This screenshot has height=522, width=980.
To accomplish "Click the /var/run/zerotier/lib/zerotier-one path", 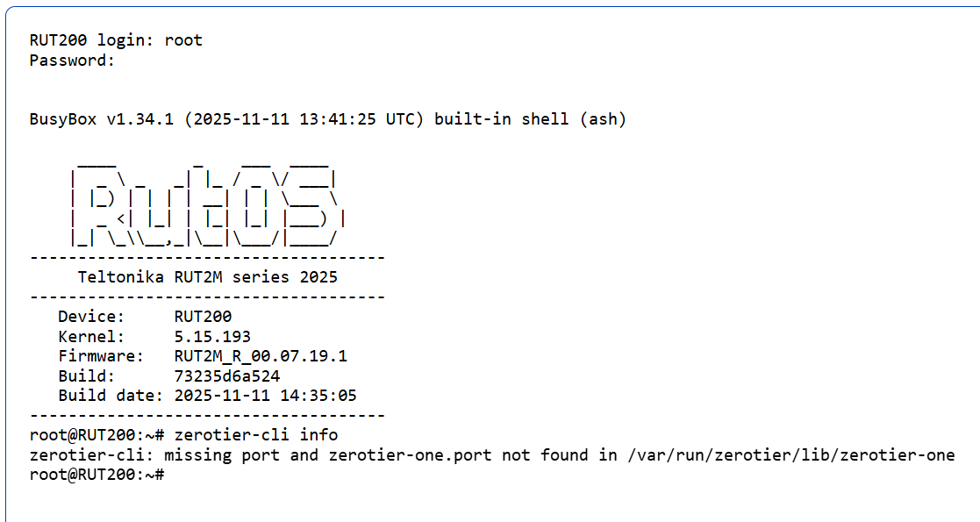I will (790, 455).
